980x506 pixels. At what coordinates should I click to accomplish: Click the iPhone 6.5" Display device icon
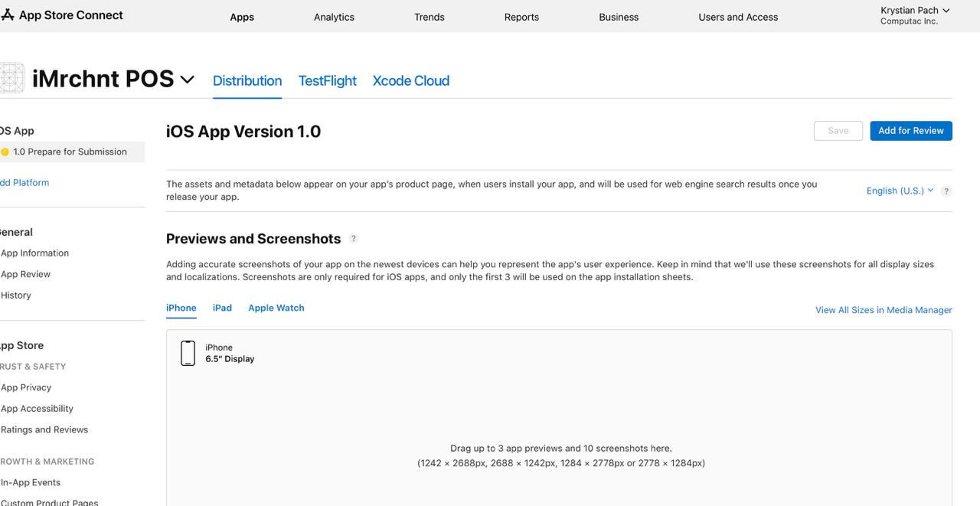click(188, 353)
